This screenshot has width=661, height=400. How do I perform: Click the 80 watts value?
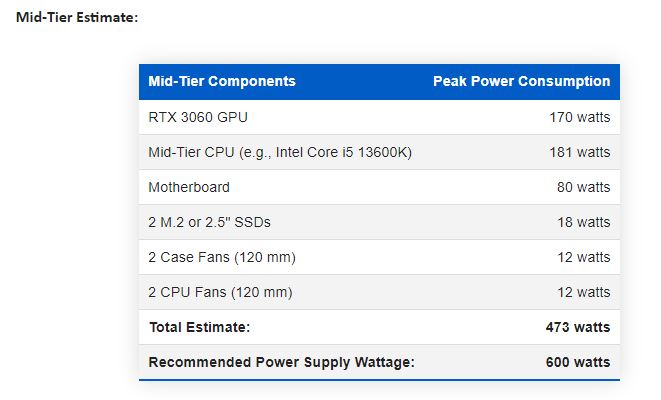[x=583, y=187]
